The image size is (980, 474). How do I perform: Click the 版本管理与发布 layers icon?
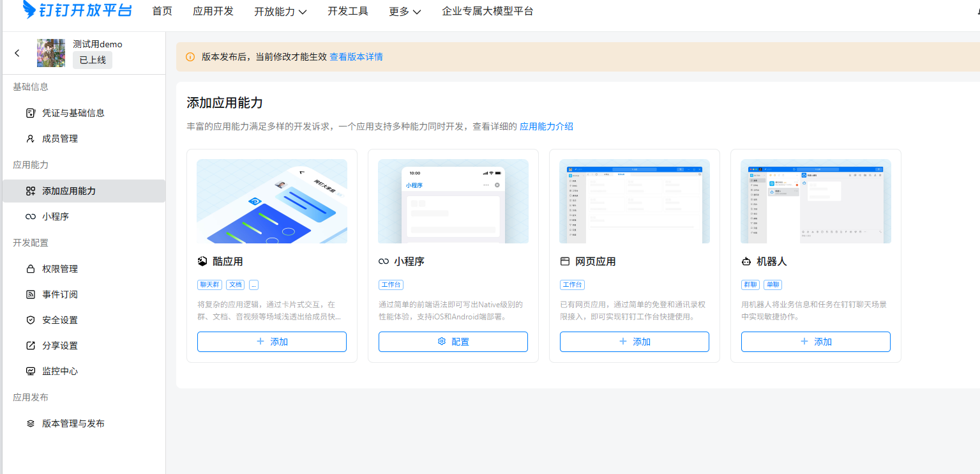[x=30, y=424]
